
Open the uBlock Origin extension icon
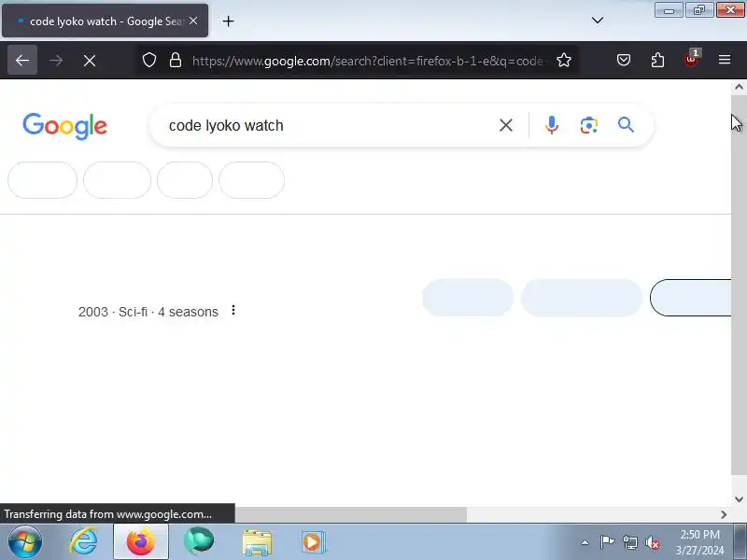point(691,59)
